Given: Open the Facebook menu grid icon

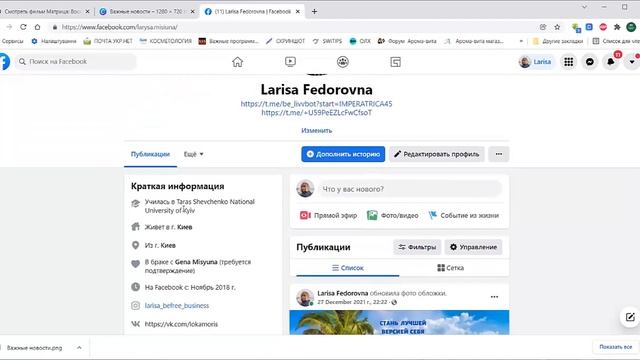Looking at the screenshot, I should pos(569,62).
